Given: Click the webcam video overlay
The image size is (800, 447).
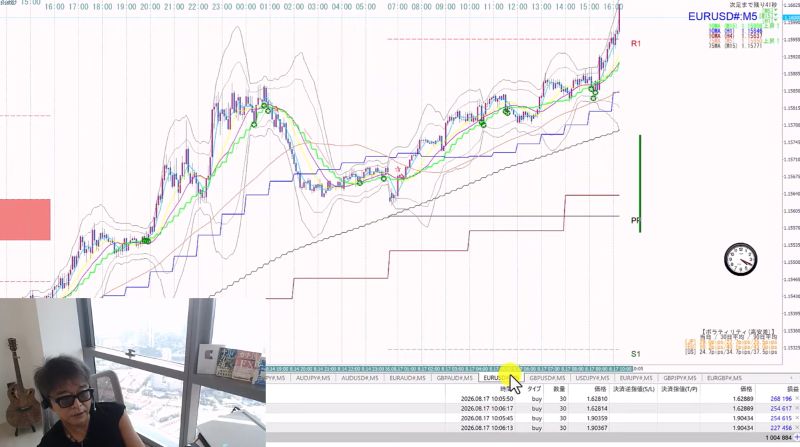Looking at the screenshot, I should tap(133, 372).
